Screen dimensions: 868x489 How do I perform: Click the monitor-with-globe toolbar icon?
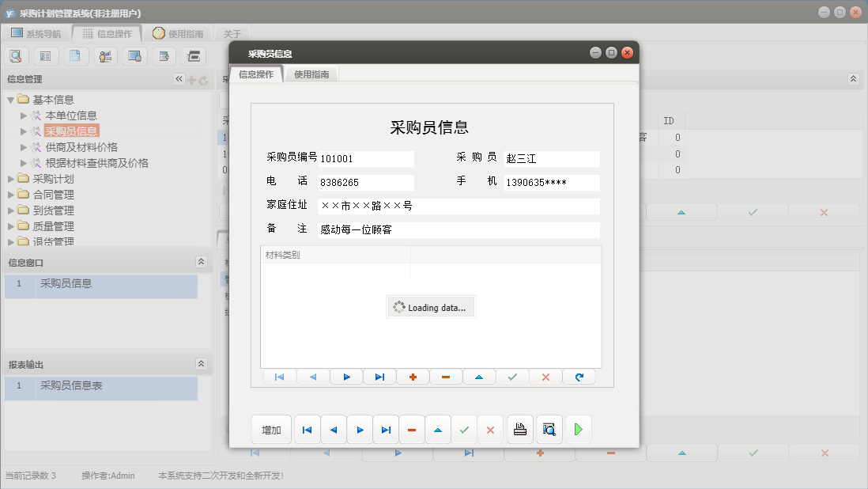(134, 56)
